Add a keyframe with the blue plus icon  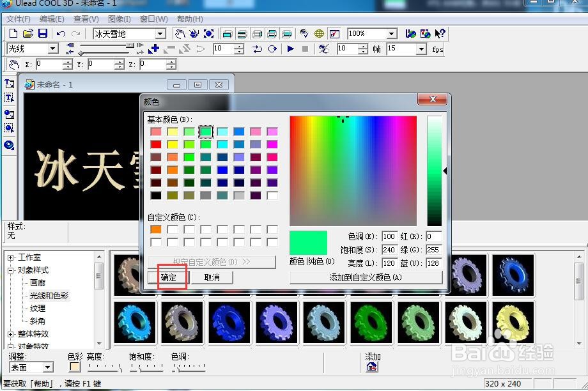tap(154, 49)
